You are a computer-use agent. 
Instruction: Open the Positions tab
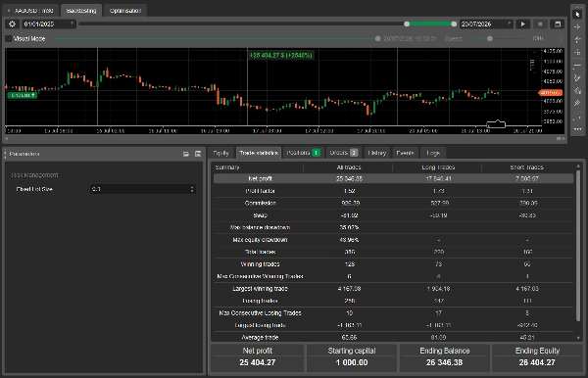[303, 153]
